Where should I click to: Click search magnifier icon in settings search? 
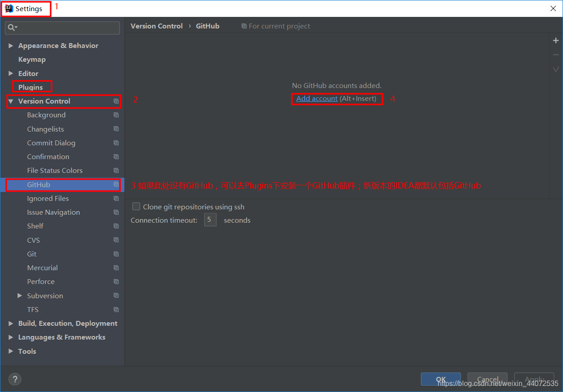click(x=12, y=28)
